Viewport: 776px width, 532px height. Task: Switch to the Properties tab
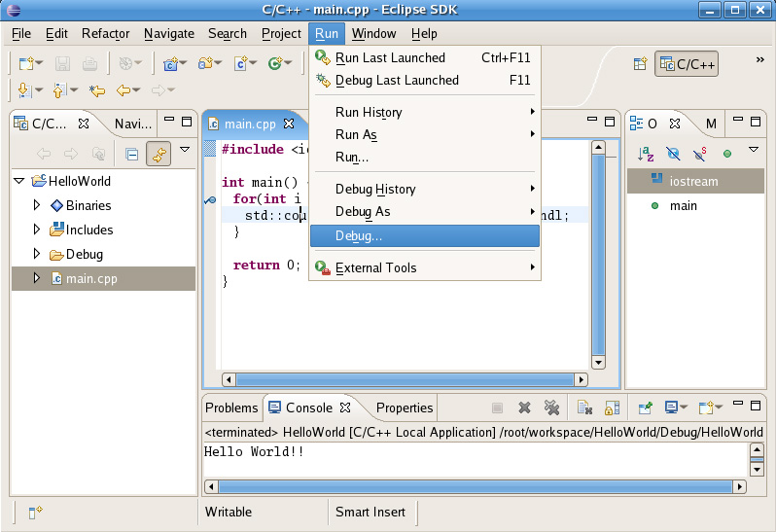pos(405,408)
